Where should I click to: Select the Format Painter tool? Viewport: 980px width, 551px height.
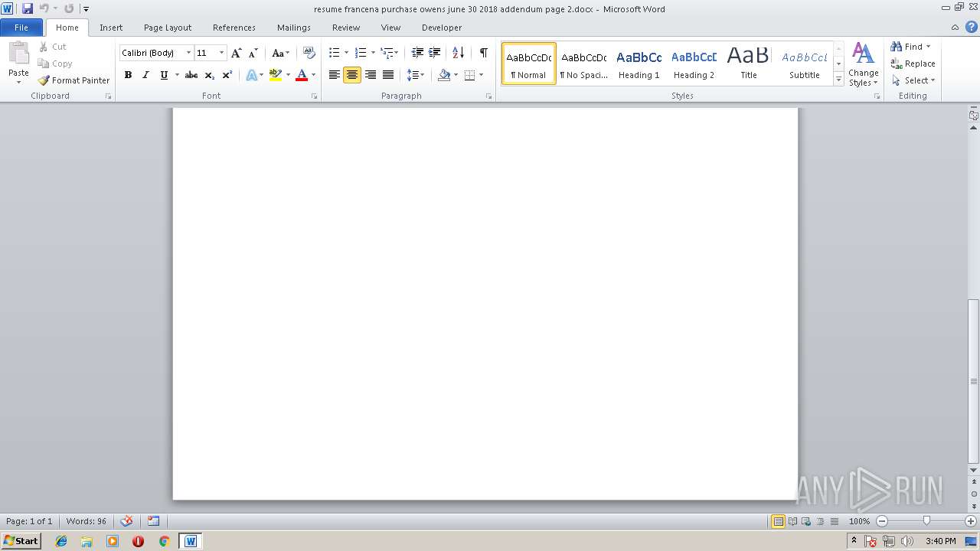coord(74,80)
